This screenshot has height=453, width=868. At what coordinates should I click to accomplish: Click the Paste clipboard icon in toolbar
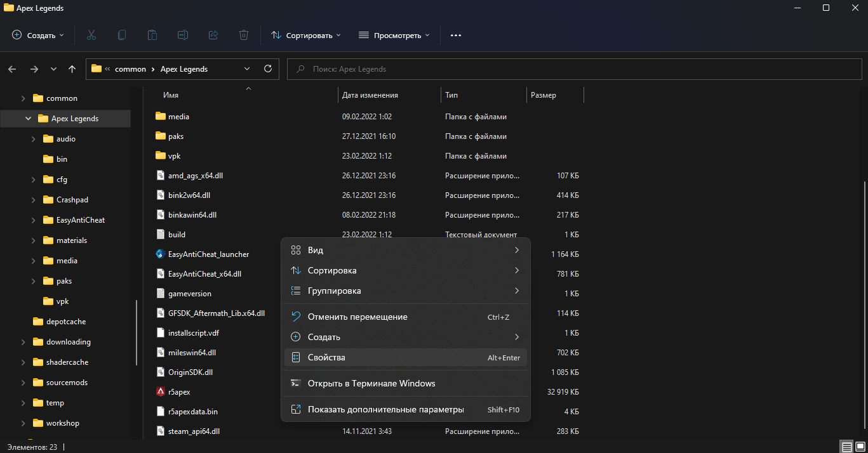[152, 35]
